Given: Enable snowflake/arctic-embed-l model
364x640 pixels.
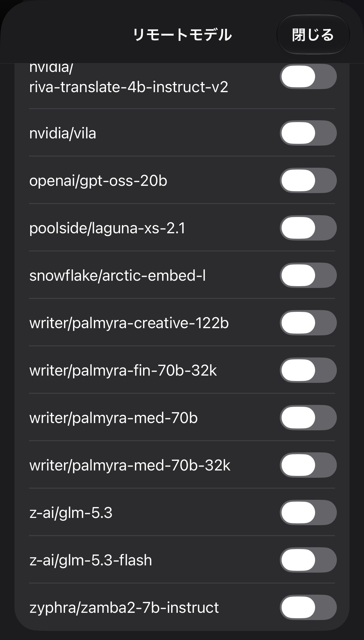Looking at the screenshot, I should tap(308, 275).
